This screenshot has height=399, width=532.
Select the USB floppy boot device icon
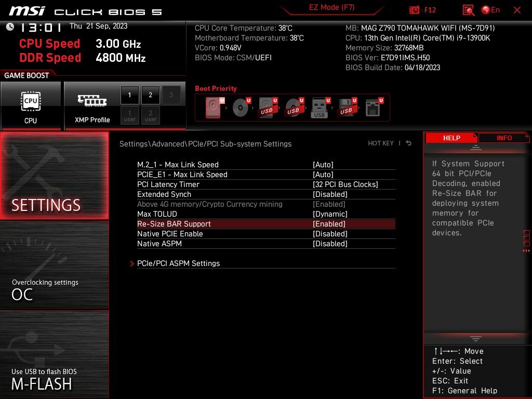coord(347,108)
